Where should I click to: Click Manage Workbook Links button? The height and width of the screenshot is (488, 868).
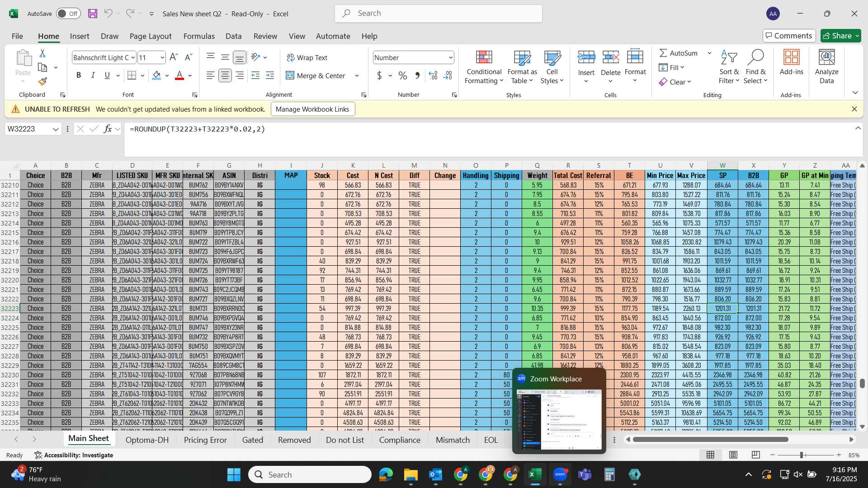[312, 109]
